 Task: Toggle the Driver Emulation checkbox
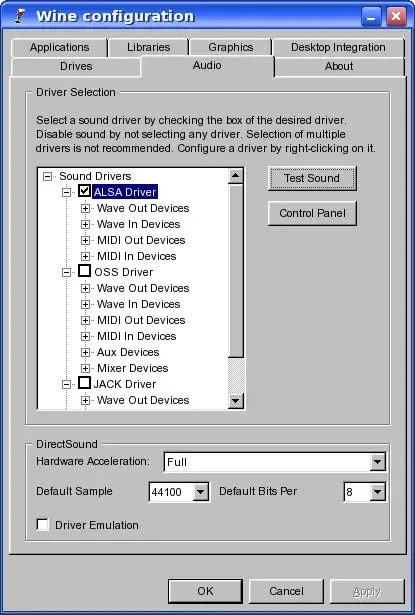42,524
